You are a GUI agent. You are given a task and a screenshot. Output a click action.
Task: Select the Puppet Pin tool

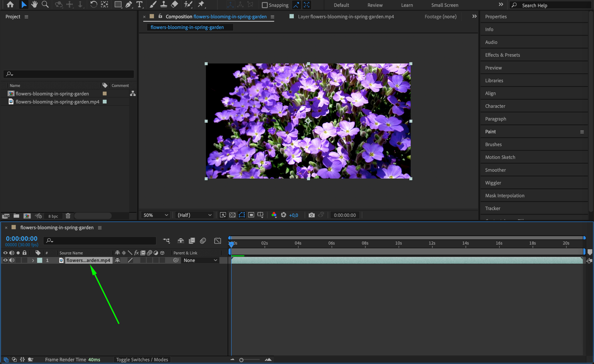coord(201,4)
